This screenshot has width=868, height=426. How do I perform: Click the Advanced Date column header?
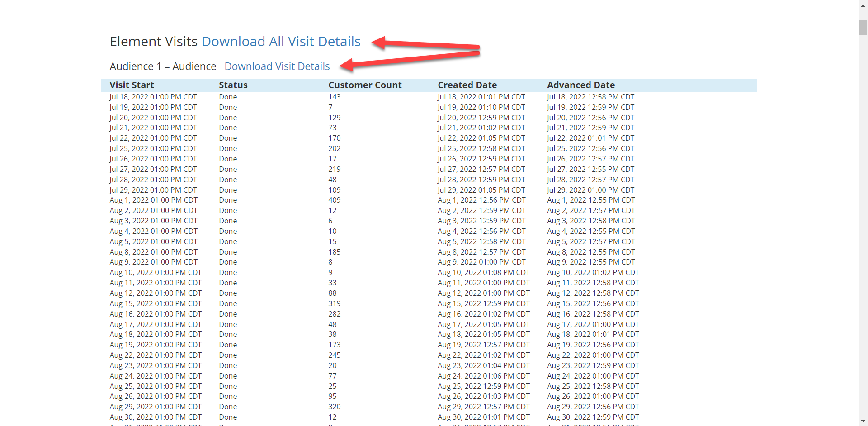pos(580,85)
